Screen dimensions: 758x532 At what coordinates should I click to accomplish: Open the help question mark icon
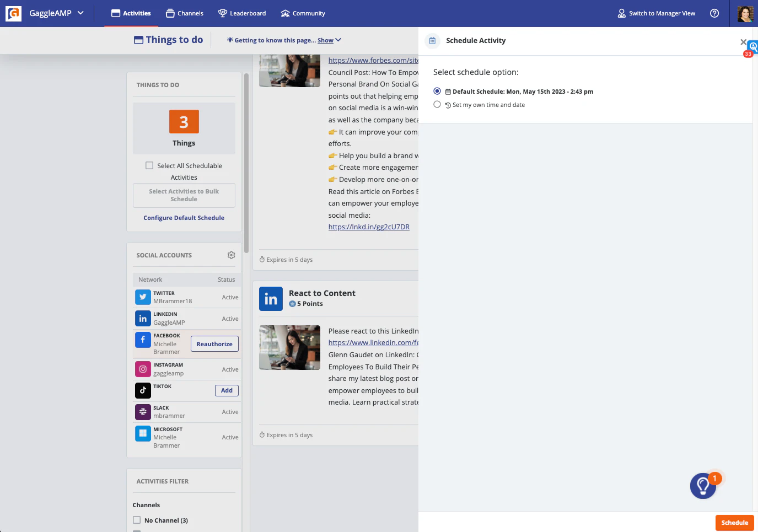pos(714,13)
